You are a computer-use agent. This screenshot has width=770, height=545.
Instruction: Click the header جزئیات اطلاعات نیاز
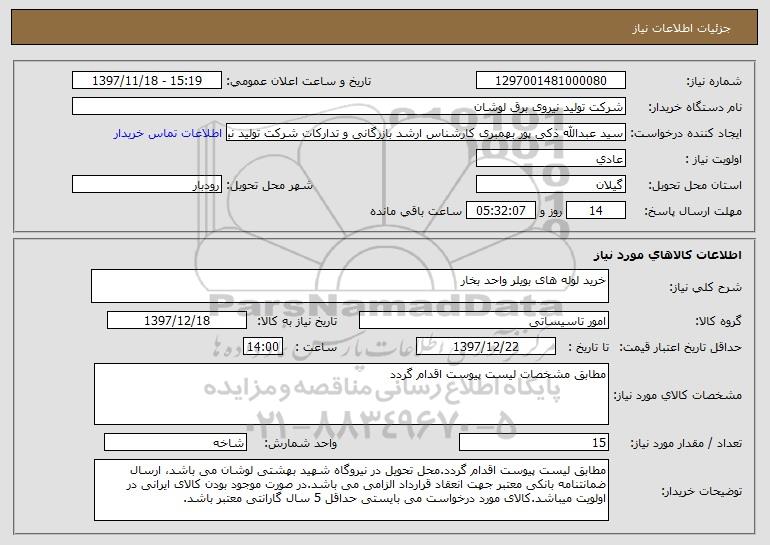pos(681,28)
